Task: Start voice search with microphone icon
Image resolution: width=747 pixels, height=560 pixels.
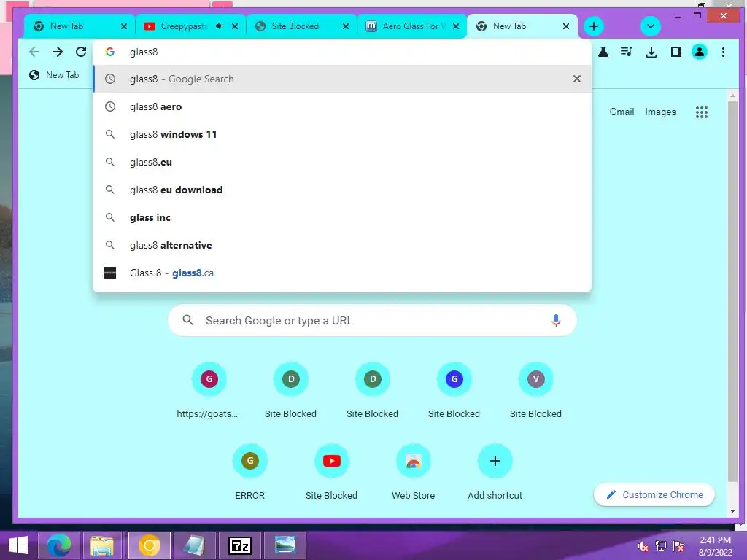Action: (555, 321)
